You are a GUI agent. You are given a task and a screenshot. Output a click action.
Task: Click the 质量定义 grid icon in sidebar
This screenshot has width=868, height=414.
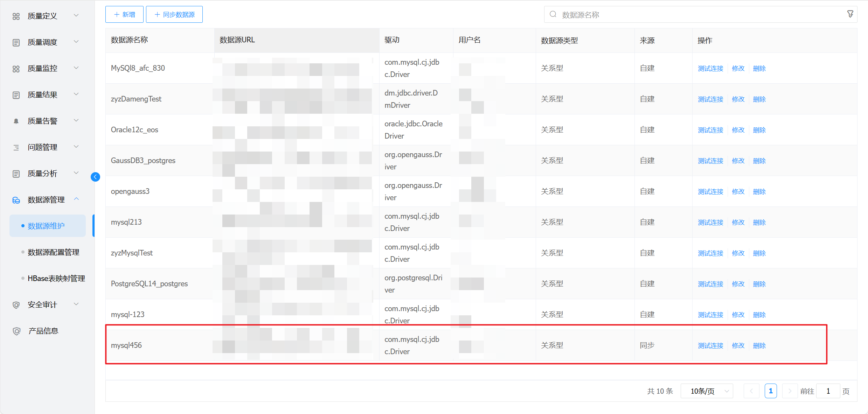[16, 16]
